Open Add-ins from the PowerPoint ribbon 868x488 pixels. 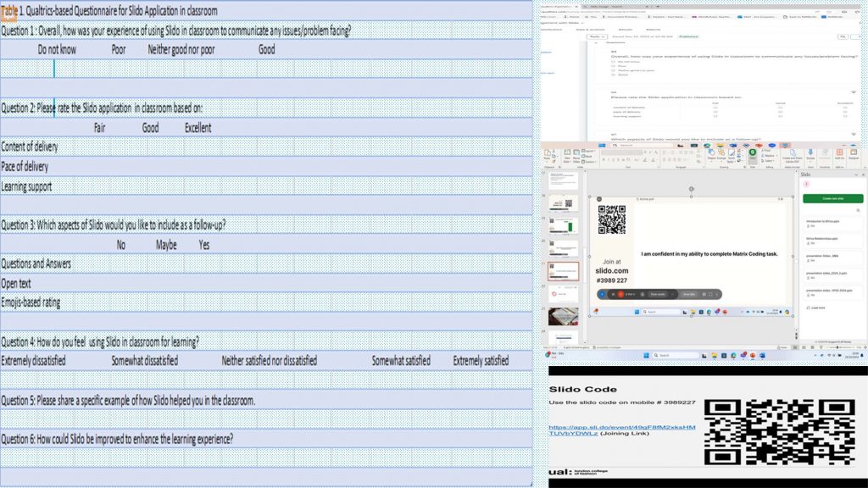[839, 154]
